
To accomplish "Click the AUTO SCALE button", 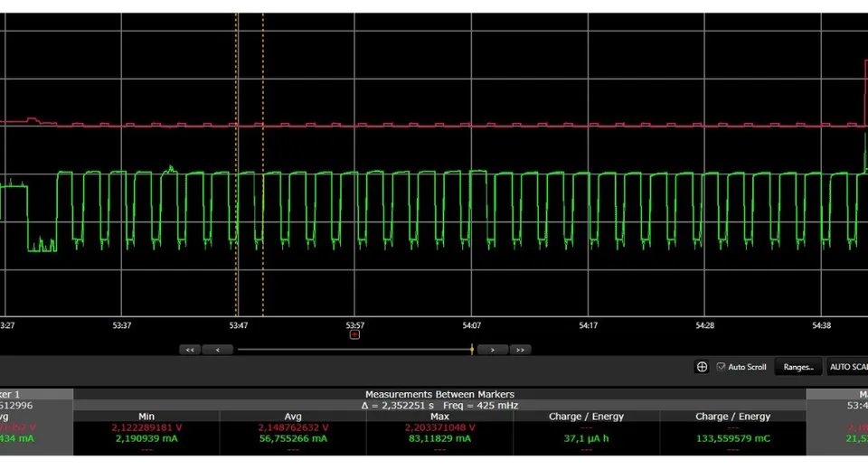I will [x=846, y=367].
